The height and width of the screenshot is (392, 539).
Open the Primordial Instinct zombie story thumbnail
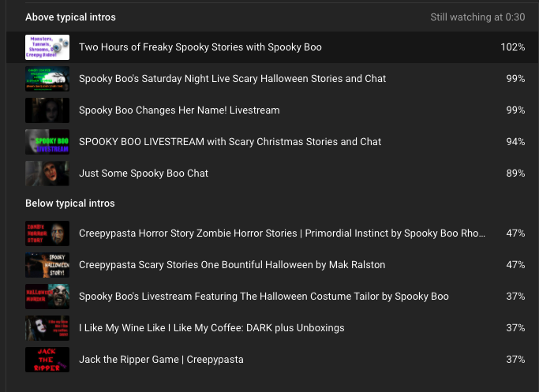[47, 233]
